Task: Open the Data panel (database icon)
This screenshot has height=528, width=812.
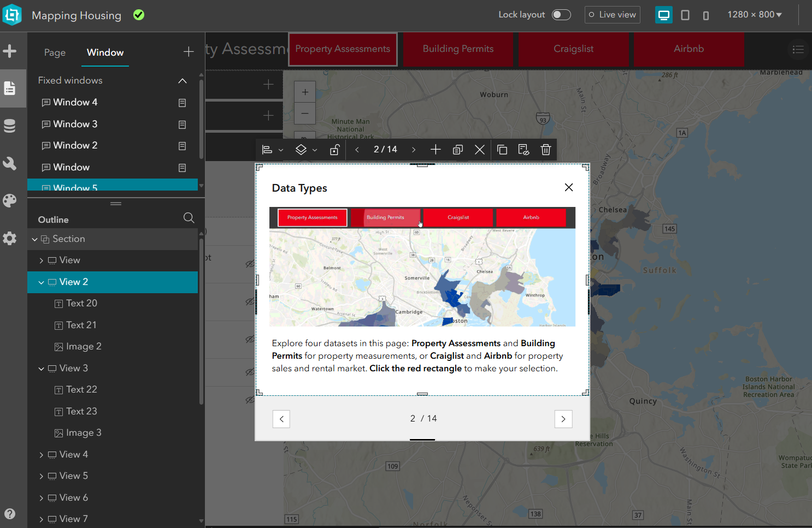Action: tap(10, 126)
